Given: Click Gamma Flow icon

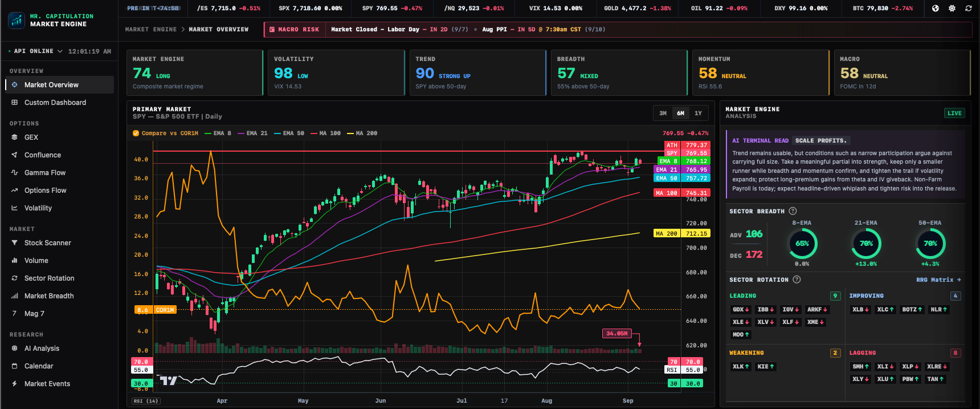Looking at the screenshot, I should tap(14, 172).
